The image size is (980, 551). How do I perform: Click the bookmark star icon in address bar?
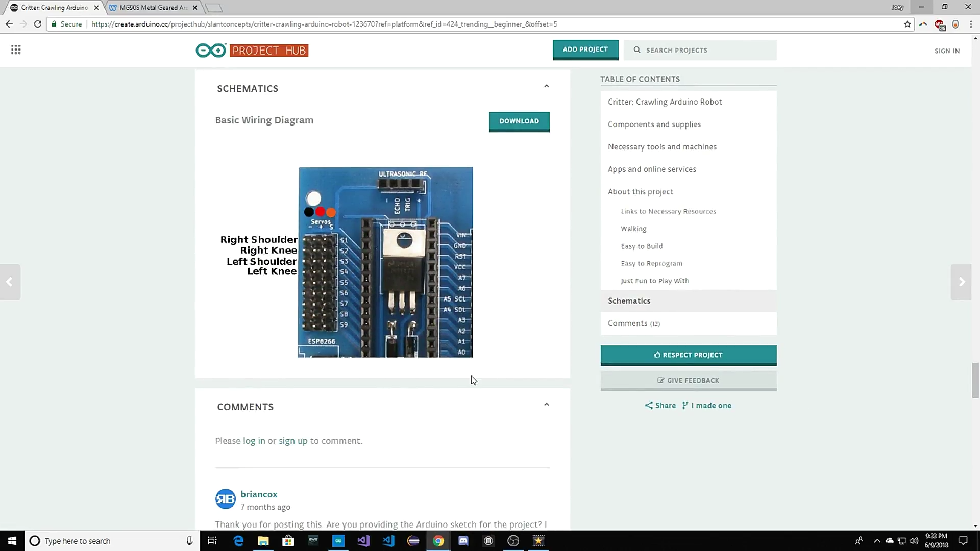(907, 24)
